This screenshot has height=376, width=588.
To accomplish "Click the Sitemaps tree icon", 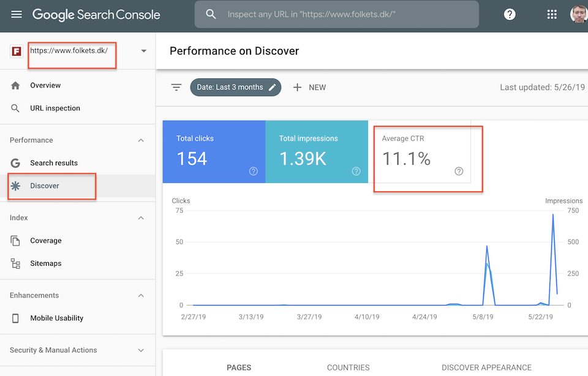I will click(x=15, y=263).
